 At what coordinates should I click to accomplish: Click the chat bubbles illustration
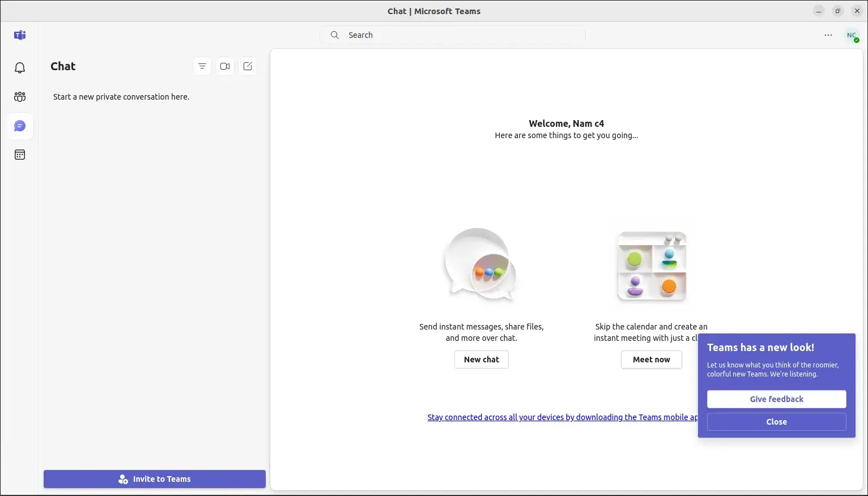[x=480, y=265]
